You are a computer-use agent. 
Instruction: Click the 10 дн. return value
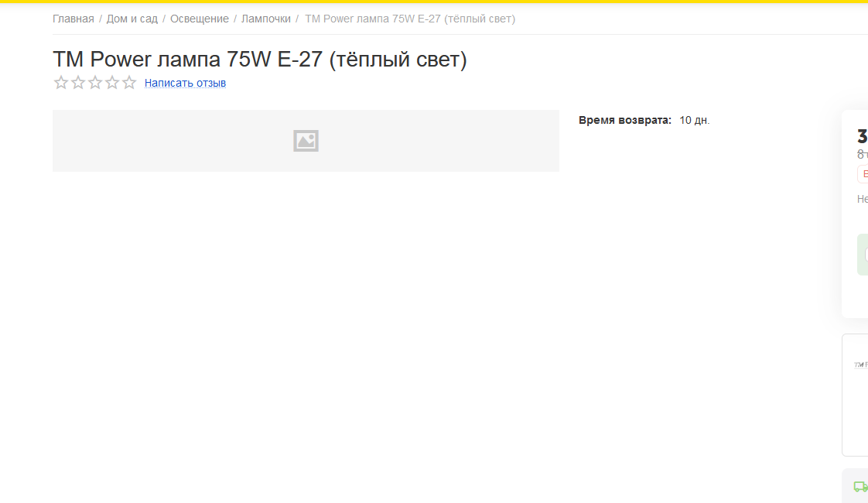pos(694,120)
